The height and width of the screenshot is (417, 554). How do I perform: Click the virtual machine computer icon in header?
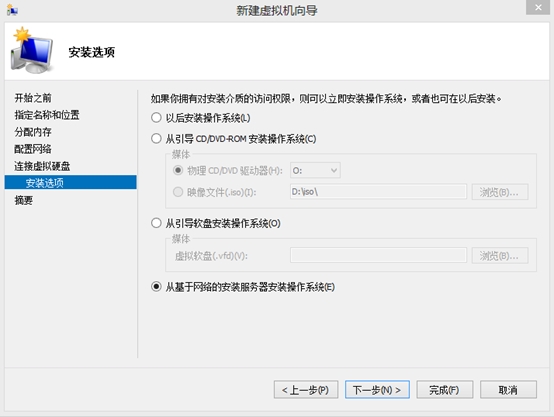coord(33,50)
